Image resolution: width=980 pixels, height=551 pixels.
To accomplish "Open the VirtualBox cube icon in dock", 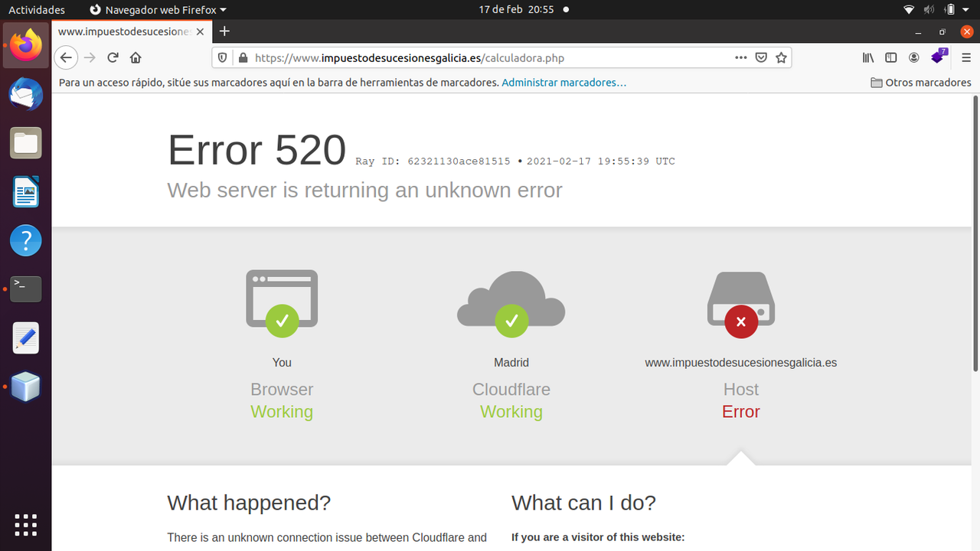I will tap(26, 387).
